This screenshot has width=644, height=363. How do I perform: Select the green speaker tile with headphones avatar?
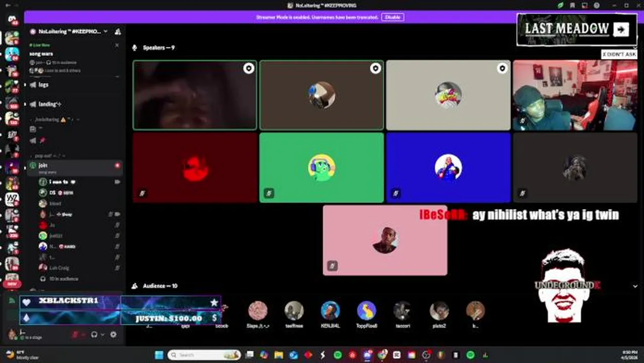321,168
